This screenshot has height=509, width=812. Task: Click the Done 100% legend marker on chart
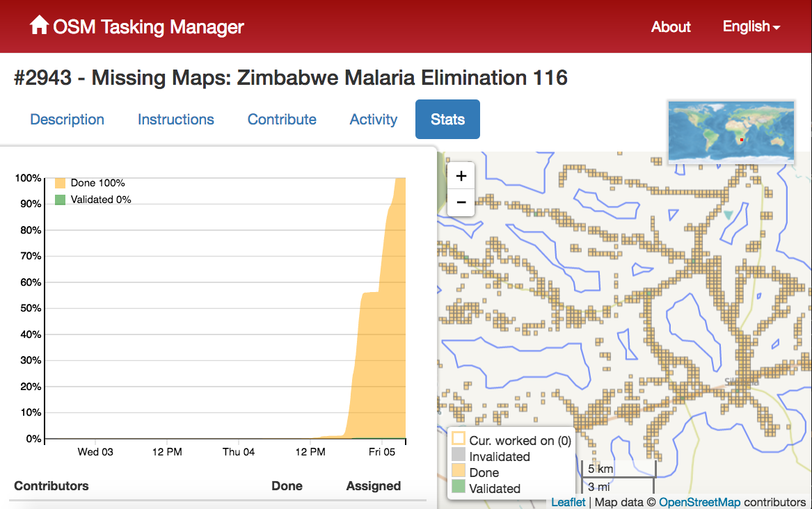[x=59, y=183]
